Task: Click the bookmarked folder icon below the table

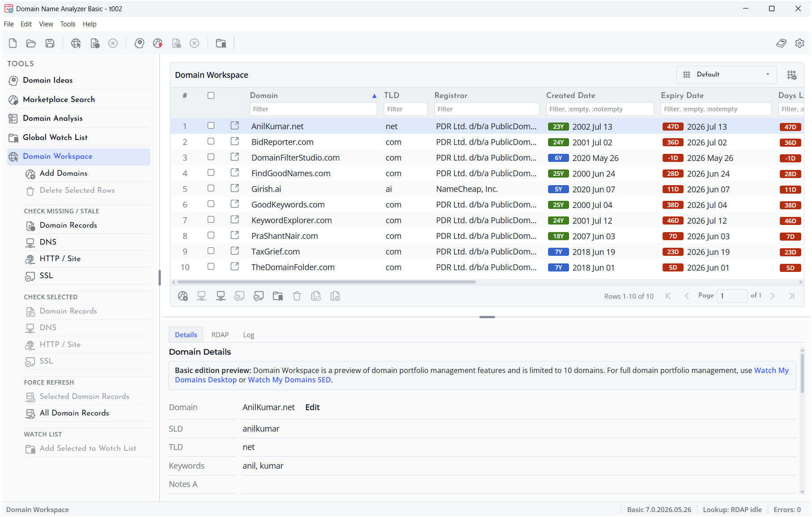Action: pyautogui.click(x=278, y=296)
